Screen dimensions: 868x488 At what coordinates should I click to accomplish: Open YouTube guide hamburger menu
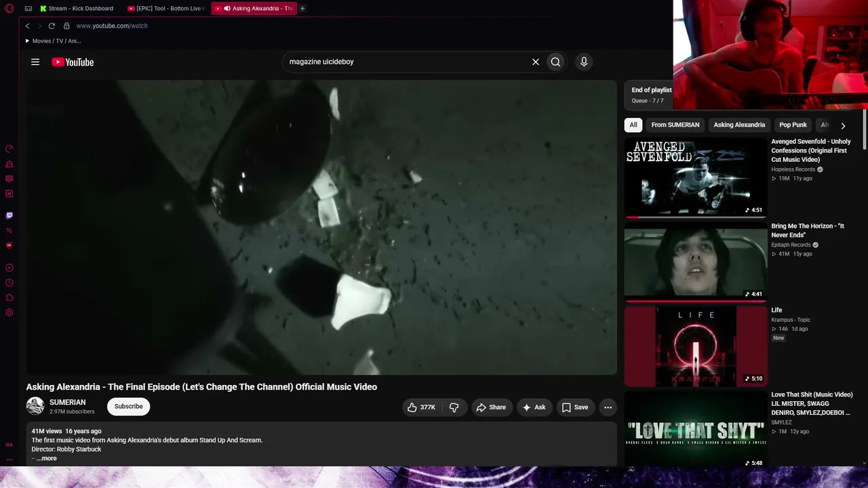tap(35, 62)
